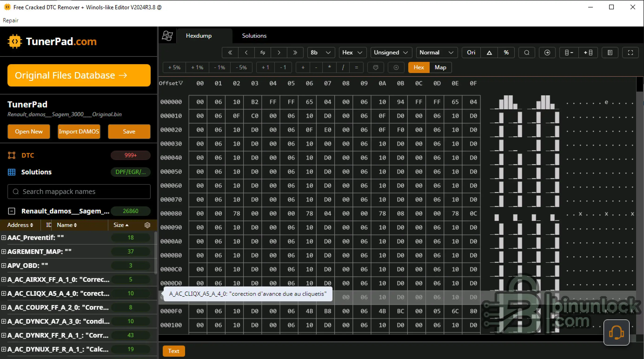Save the file with Save button
This screenshot has width=644, height=359.
pyautogui.click(x=129, y=132)
